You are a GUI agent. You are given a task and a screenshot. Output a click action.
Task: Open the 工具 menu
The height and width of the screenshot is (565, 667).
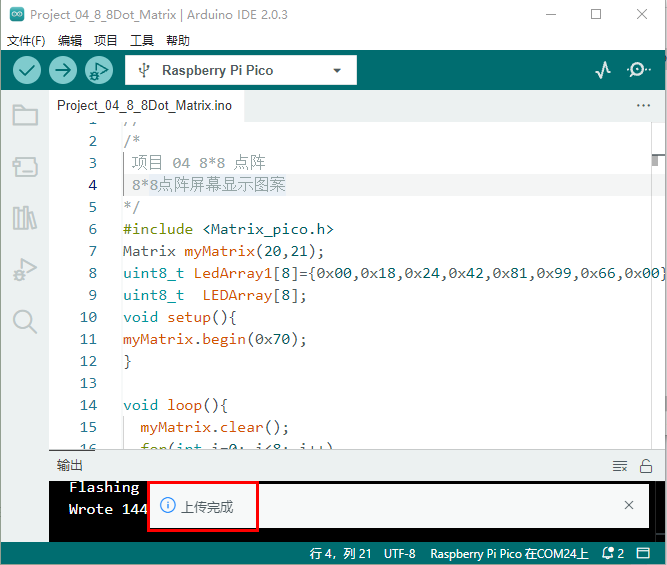click(x=142, y=41)
